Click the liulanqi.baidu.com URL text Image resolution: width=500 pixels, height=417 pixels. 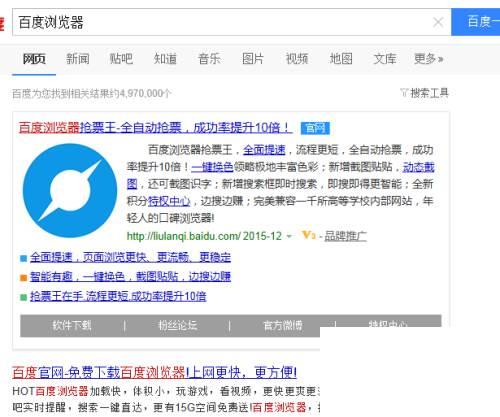point(183,236)
